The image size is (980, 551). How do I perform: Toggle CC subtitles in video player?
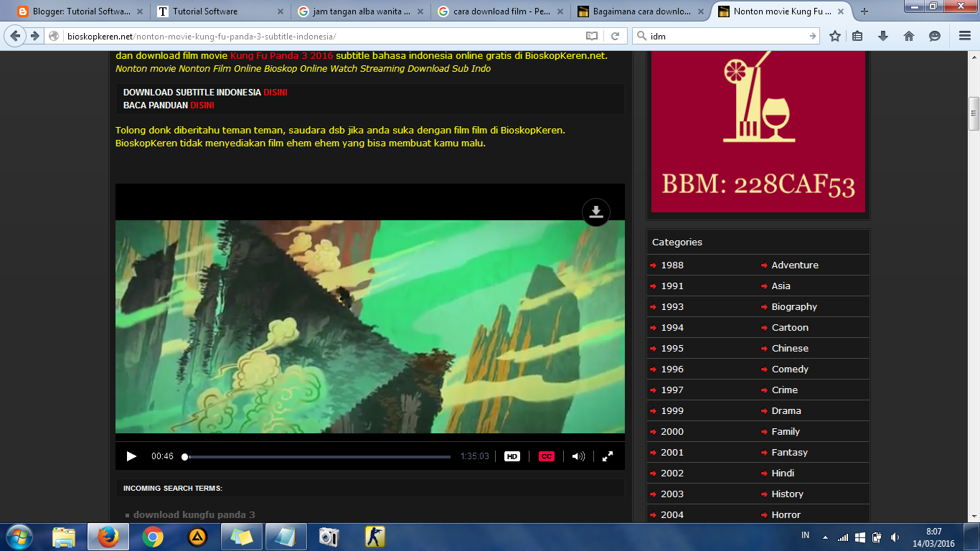(547, 456)
